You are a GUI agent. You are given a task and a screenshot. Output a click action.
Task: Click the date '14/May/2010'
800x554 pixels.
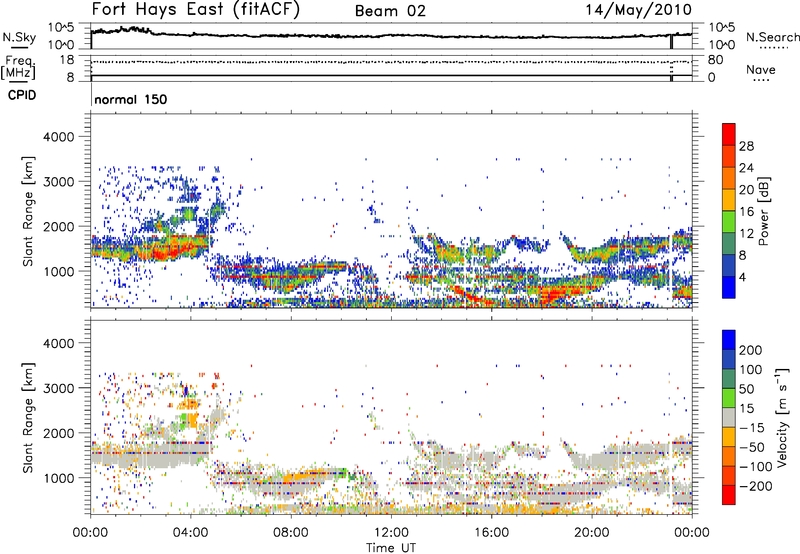point(638,10)
